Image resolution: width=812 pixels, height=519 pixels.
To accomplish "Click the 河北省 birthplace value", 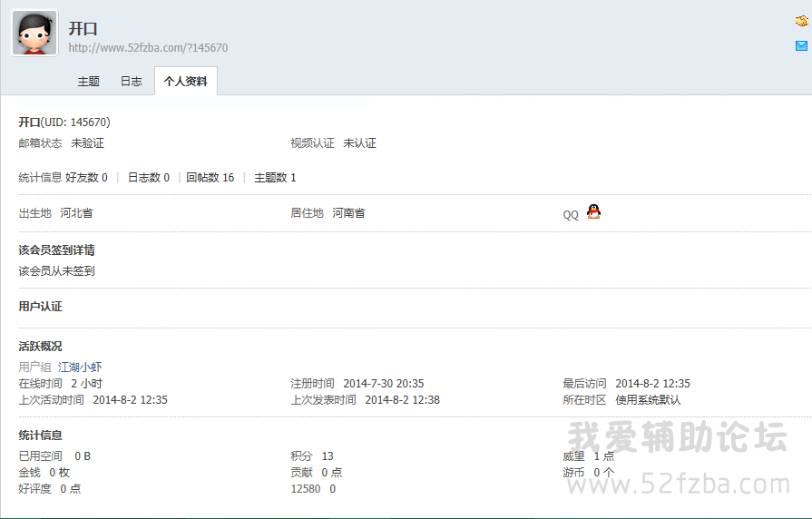I will coord(76,213).
